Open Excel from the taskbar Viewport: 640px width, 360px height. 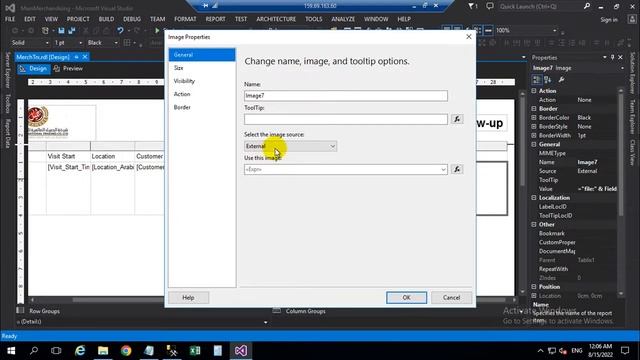(x=195, y=351)
